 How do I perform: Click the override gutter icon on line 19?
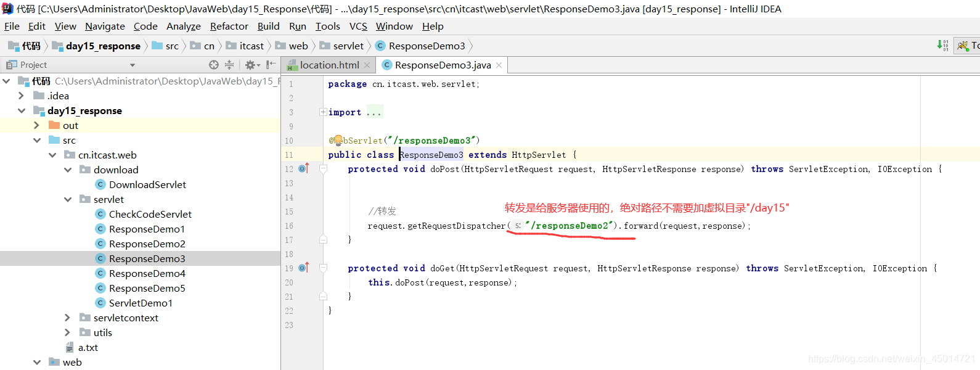[x=303, y=268]
